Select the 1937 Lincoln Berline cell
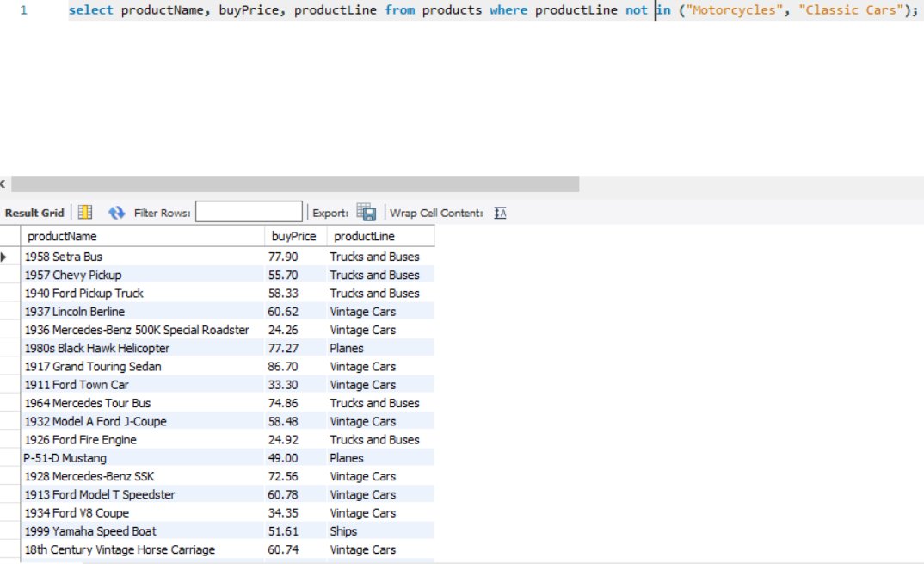The image size is (924, 564). [x=143, y=312]
